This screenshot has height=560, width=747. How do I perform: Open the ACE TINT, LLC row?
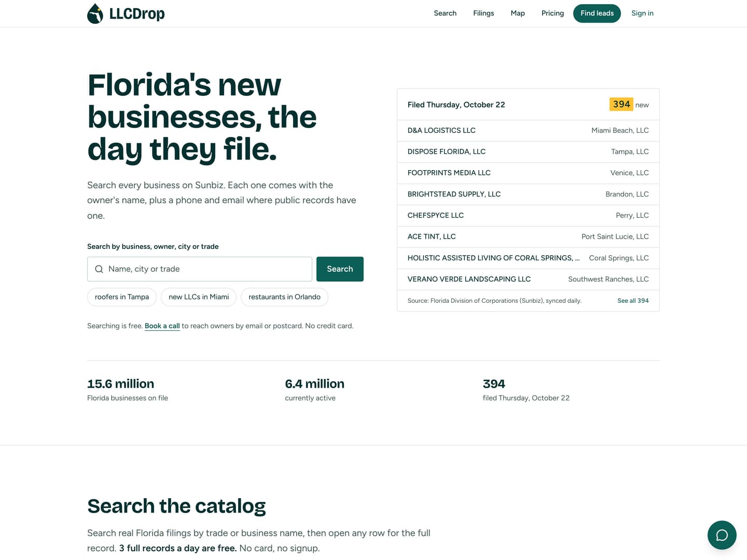[528, 237]
